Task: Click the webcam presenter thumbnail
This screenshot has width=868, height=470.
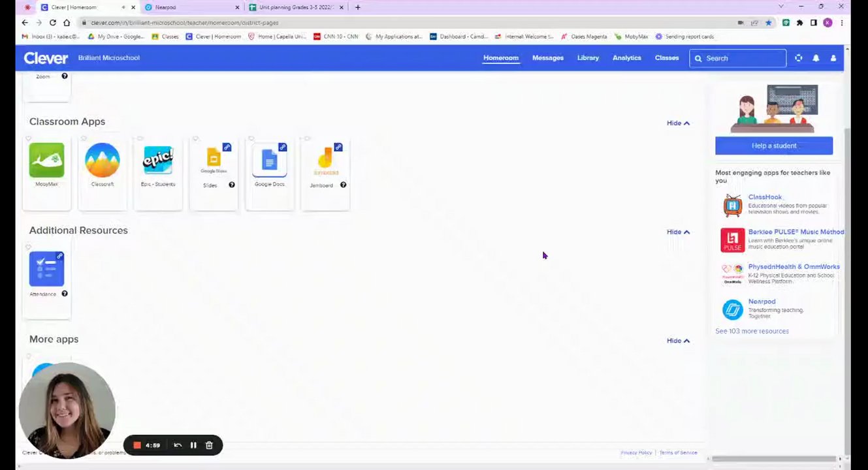Action: point(67,410)
